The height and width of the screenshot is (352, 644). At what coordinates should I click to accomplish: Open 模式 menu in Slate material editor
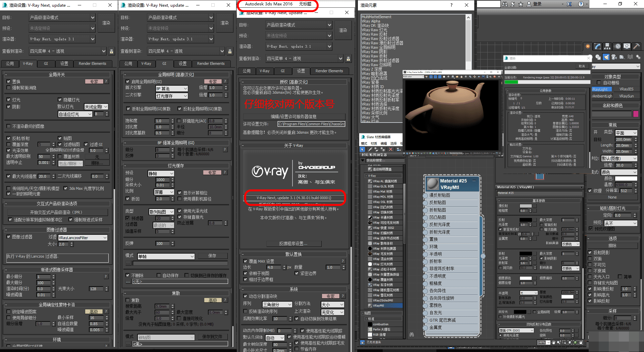coord(364,143)
